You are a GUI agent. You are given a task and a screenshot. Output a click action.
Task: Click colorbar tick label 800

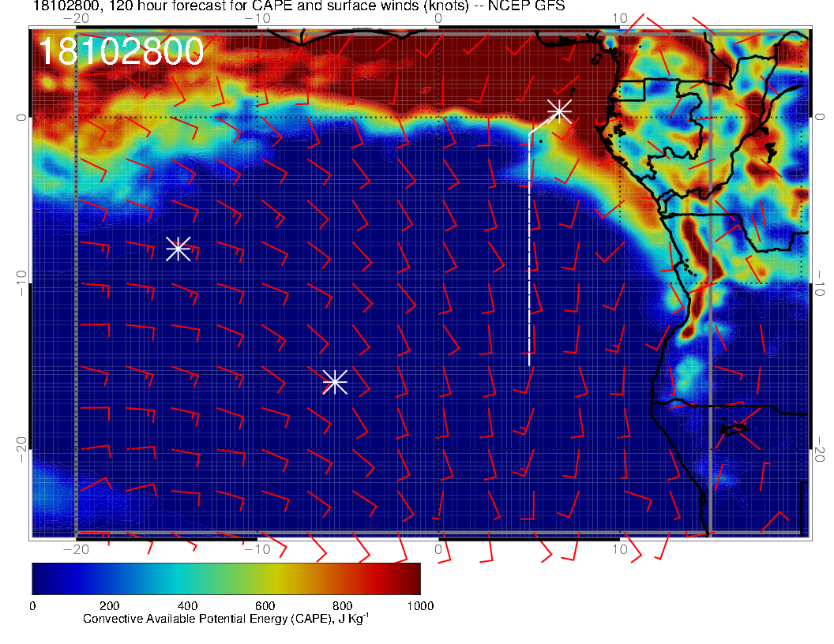pyautogui.click(x=343, y=606)
